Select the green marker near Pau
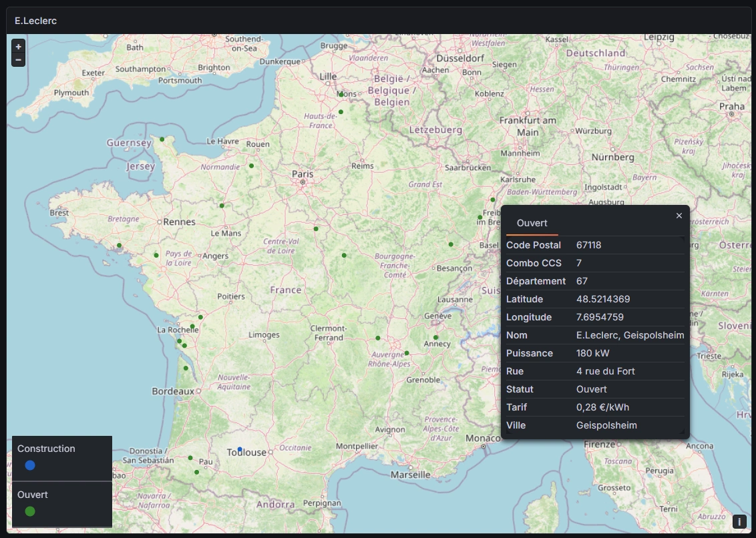Screen dimensions: 756x538 click(x=196, y=472)
